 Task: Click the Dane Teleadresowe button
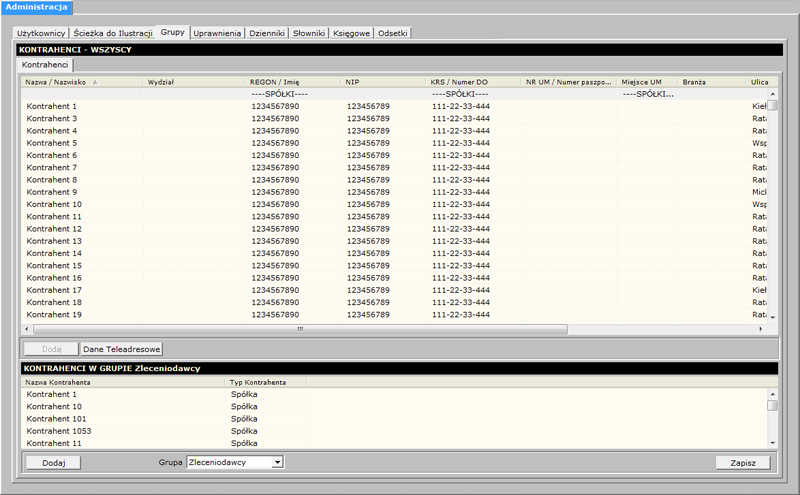pyautogui.click(x=121, y=349)
